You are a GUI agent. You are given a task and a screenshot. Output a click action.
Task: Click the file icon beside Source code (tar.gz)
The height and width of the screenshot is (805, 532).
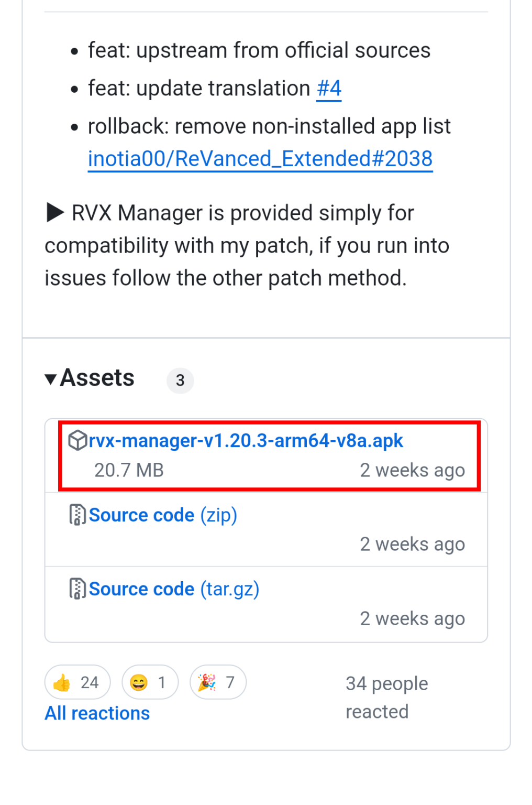coord(77,589)
